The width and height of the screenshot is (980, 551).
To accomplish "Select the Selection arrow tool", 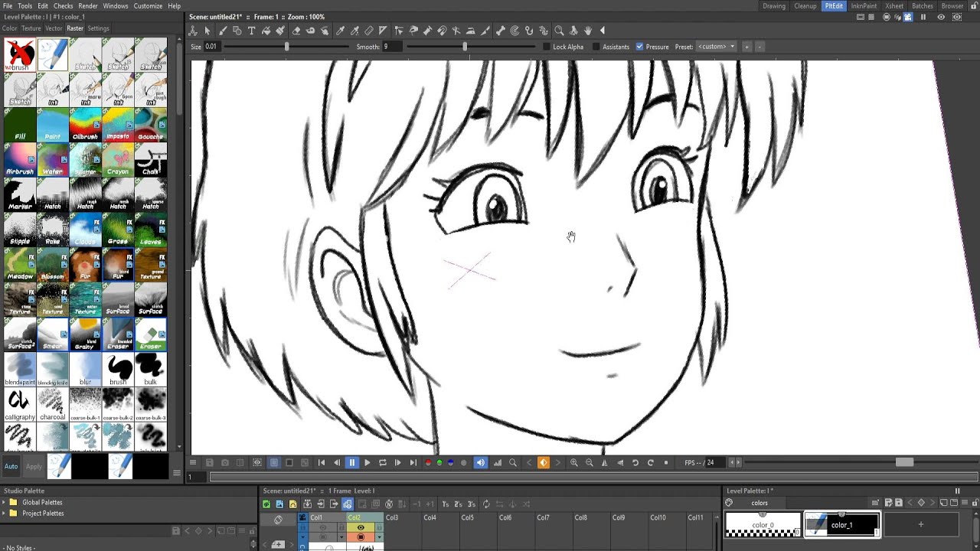I will 207,31.
